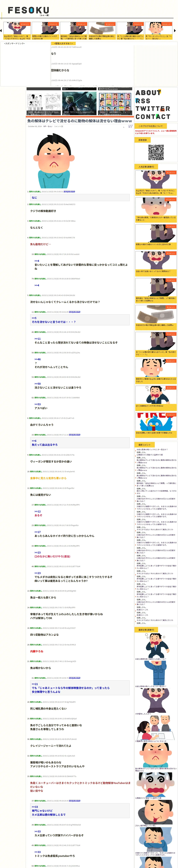Open carousel article 裁判員を「会社の有給ないんで無理」
The height and width of the screenshot is (868, 178).
click(73, 31)
